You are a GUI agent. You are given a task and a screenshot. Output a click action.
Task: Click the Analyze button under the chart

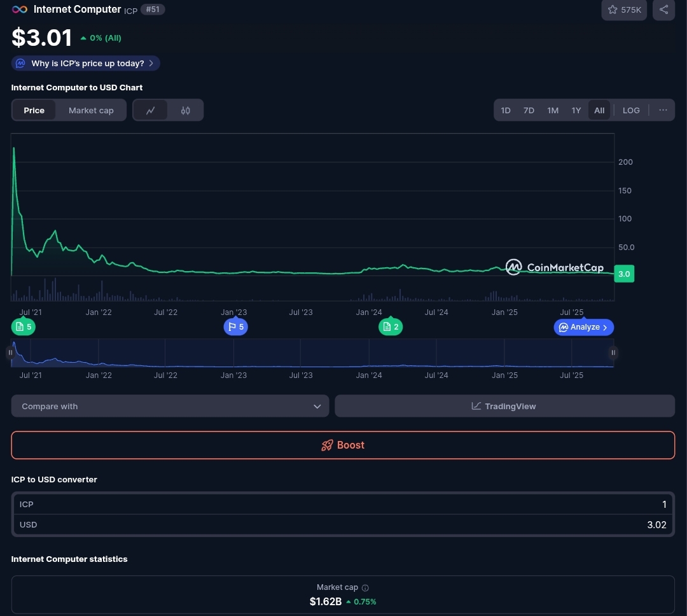click(583, 327)
